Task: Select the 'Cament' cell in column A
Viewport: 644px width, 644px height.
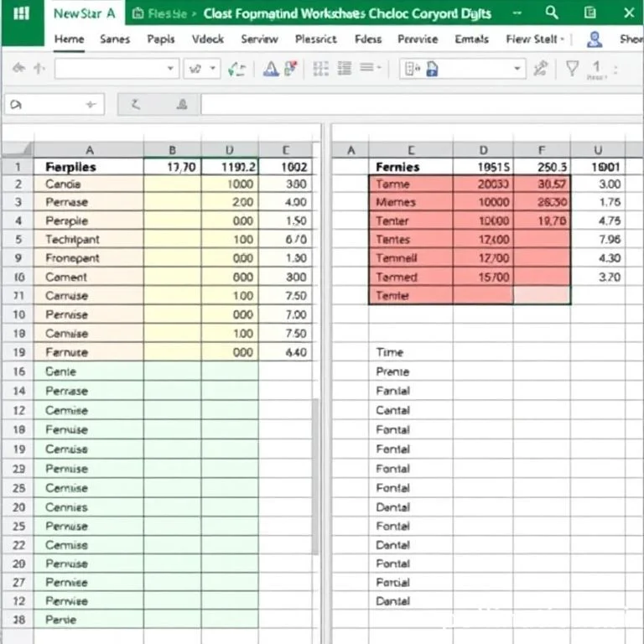Action: click(x=89, y=277)
